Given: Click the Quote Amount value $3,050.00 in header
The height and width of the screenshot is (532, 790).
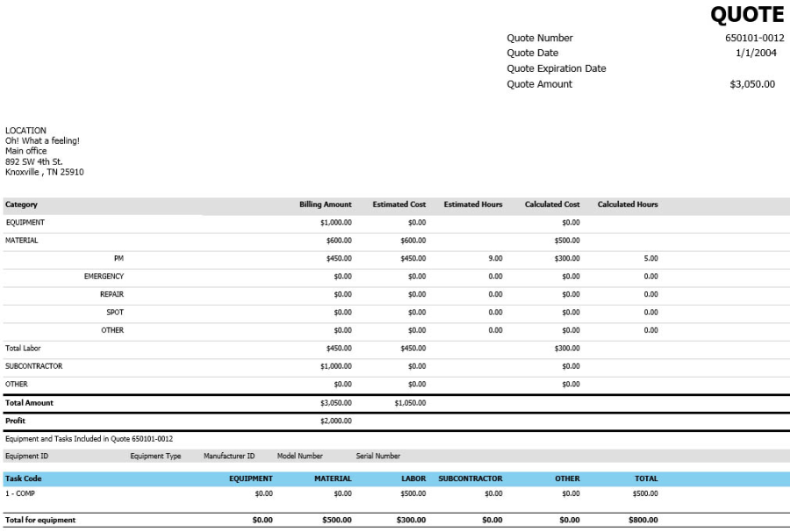Looking at the screenshot, I should coord(752,84).
